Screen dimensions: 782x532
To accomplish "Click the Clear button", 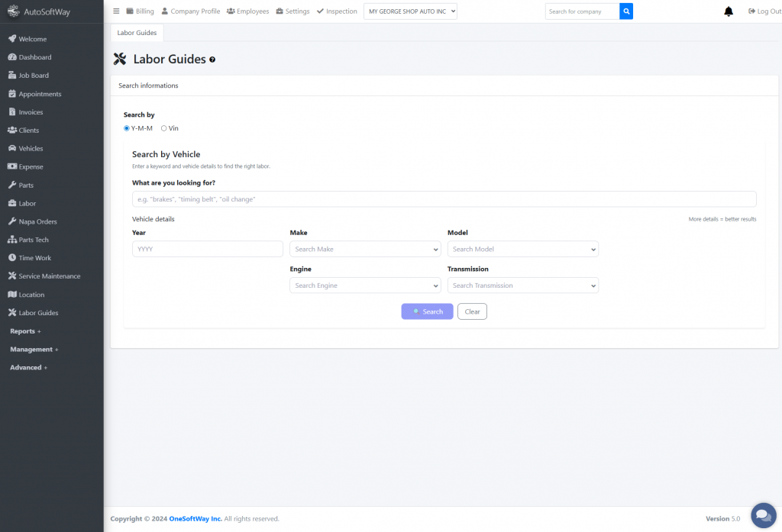I will coord(472,311).
